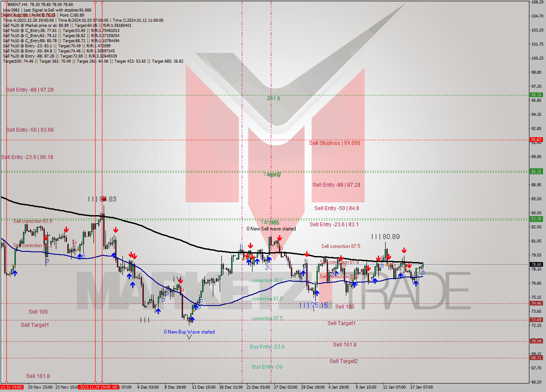
Task: Click the '29 Dec 19:00' time axis label
Action: 313,387
